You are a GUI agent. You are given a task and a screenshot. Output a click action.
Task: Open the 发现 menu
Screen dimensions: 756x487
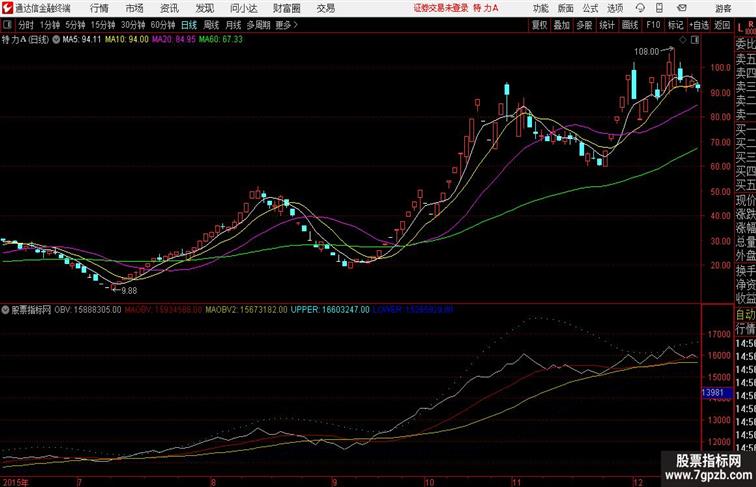[x=204, y=8]
